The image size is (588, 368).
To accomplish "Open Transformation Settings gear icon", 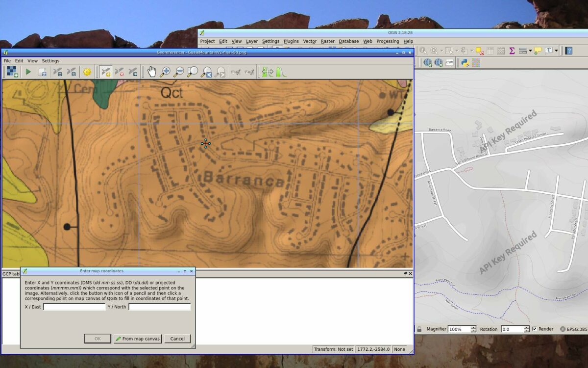I will click(87, 72).
